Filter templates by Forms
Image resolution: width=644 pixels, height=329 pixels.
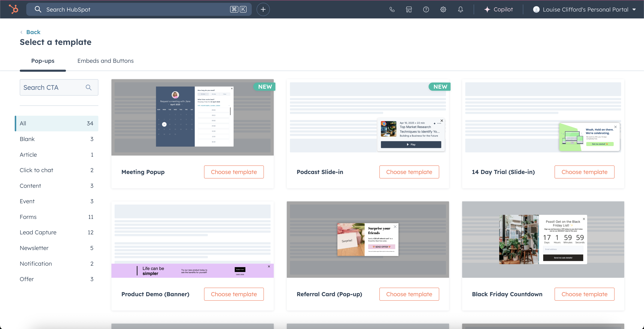tap(56, 217)
